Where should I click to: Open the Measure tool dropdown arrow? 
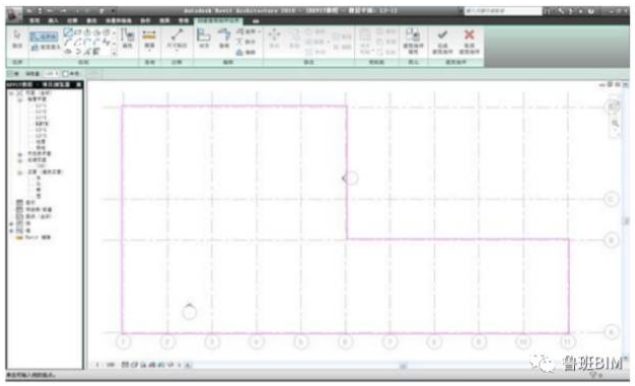pos(149,51)
